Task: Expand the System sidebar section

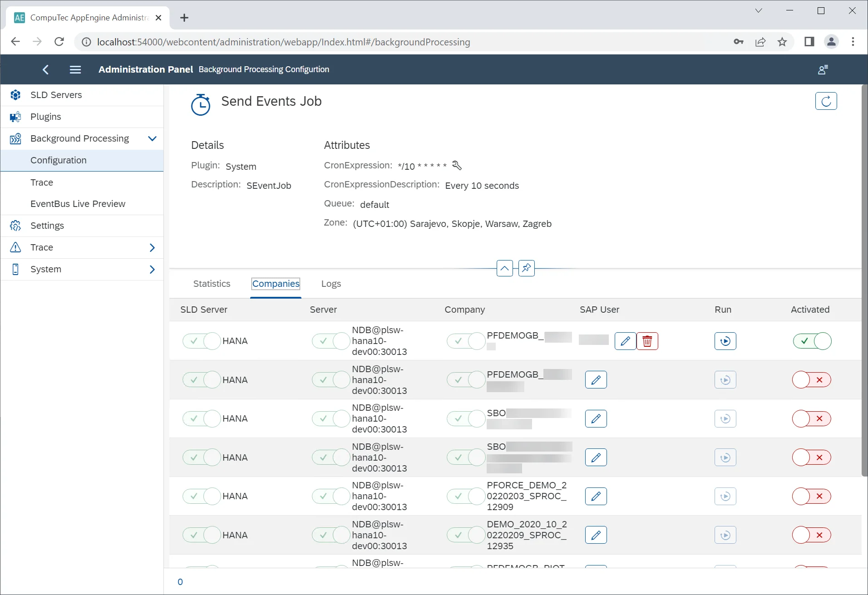Action: coord(152,270)
